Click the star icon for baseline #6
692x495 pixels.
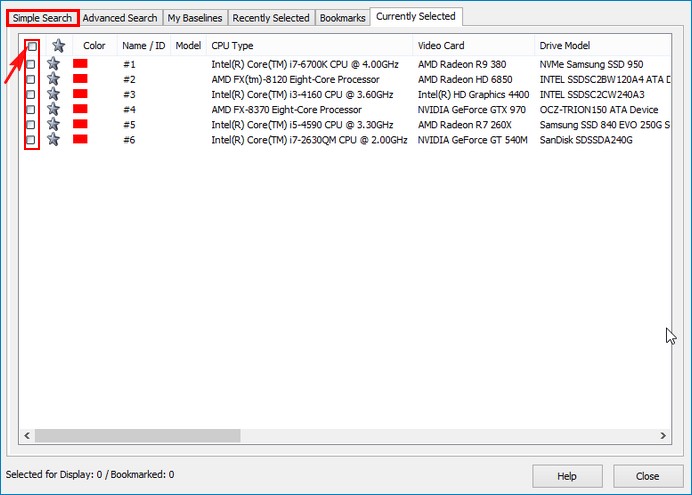pos(53,139)
